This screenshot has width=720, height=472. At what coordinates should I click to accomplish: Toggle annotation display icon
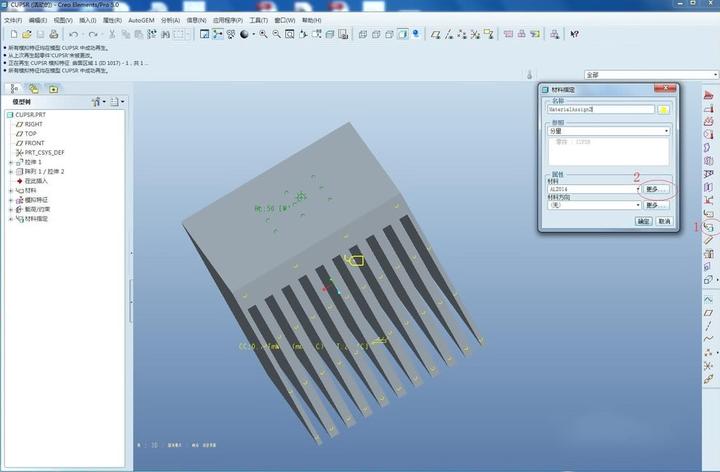tap(489, 34)
